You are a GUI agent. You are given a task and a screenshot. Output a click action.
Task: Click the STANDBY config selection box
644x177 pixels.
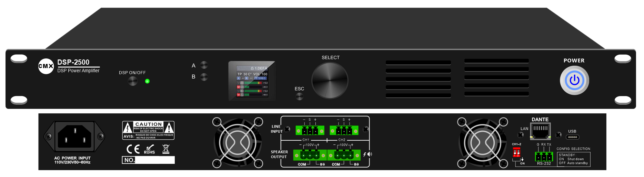pos(574,159)
